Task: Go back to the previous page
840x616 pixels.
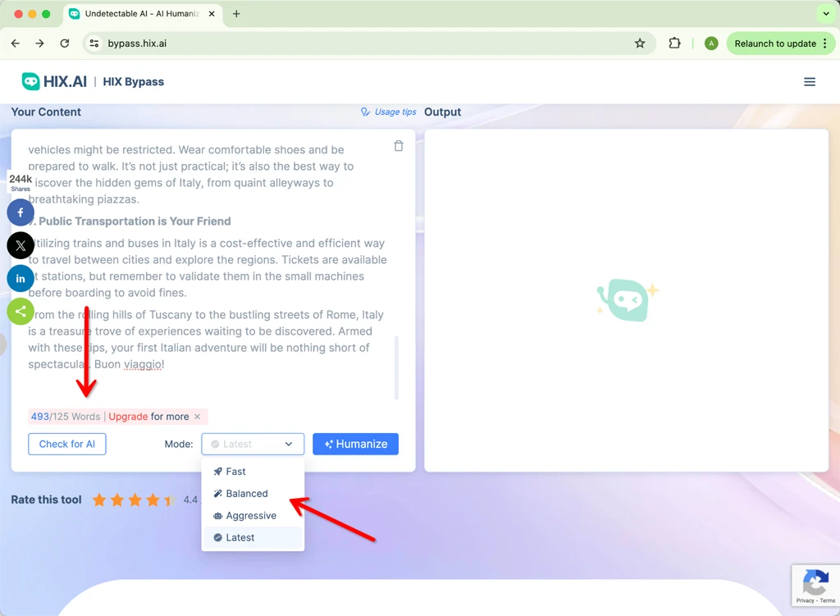Action: [16, 43]
